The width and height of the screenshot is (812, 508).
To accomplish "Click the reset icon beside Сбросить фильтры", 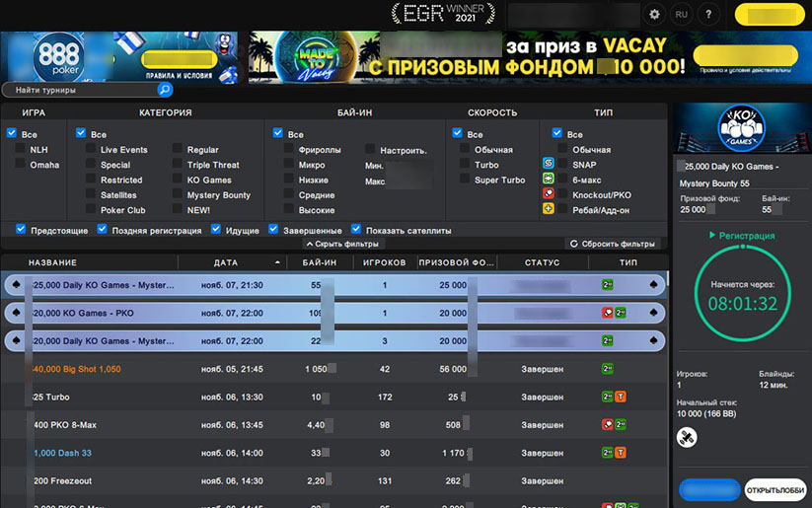I will (x=574, y=244).
